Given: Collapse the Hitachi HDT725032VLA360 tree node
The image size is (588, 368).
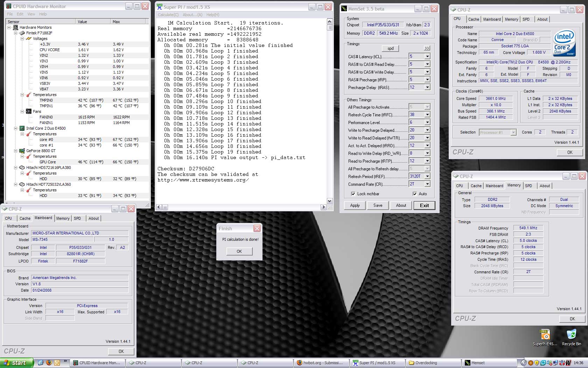Looking at the screenshot, I should (15, 184).
